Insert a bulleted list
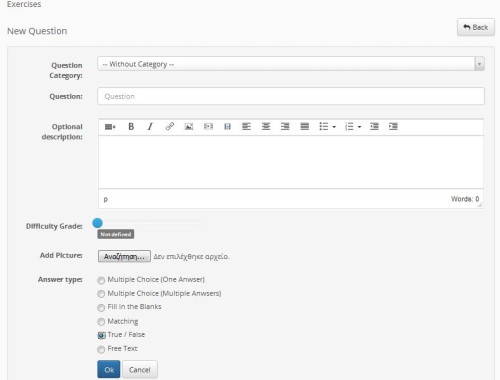This screenshot has height=380, width=500. (324, 126)
